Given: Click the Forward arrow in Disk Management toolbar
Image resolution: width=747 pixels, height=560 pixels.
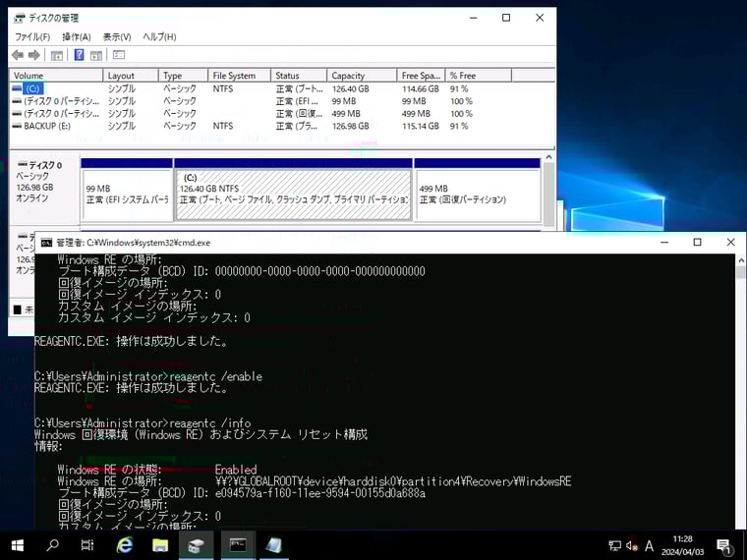Looking at the screenshot, I should point(33,55).
